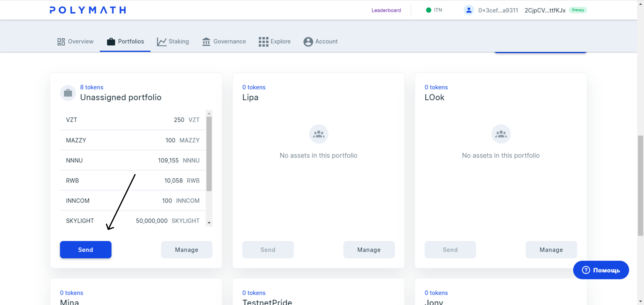Open the Leaderboard link
Viewport: 644px width, 305px height.
point(386,10)
